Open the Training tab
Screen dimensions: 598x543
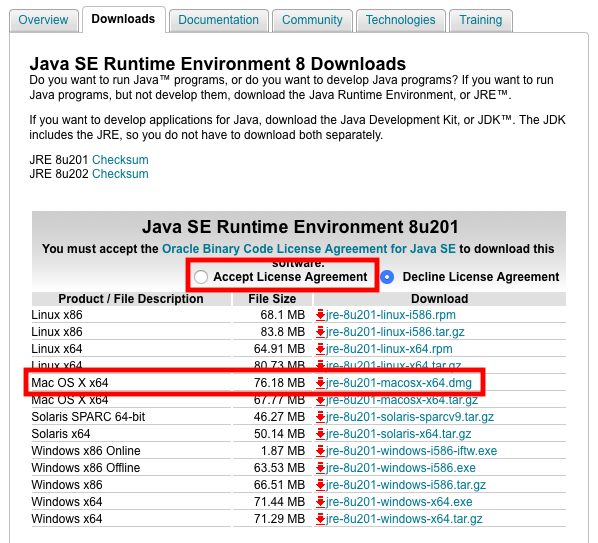(481, 20)
